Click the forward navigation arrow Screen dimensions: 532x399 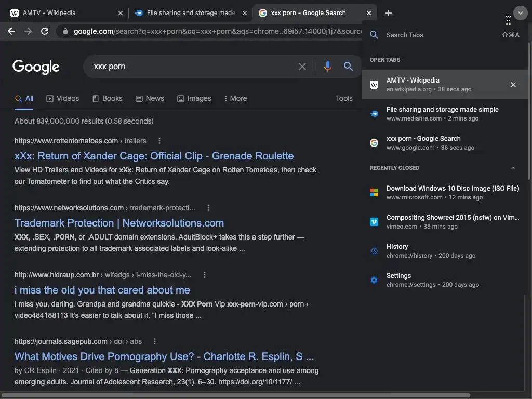click(28, 31)
